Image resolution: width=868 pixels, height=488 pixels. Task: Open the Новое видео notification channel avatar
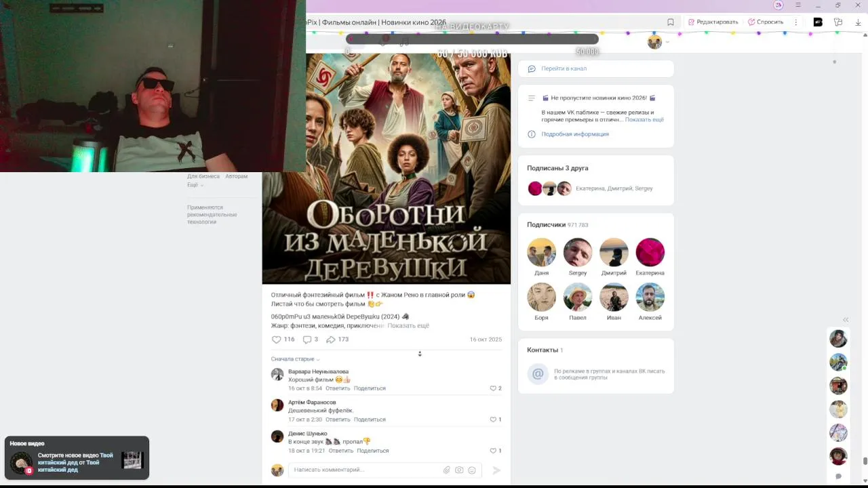tap(21, 463)
